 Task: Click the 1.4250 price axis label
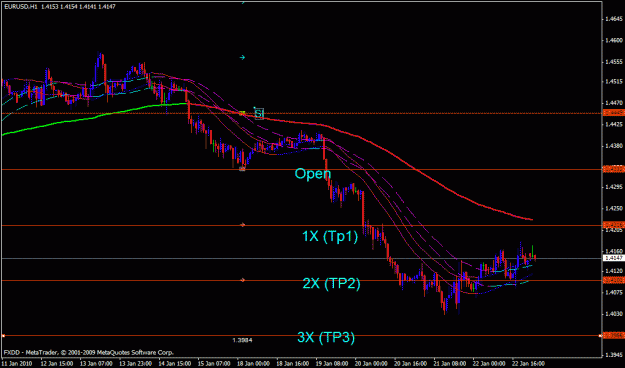tap(614, 208)
